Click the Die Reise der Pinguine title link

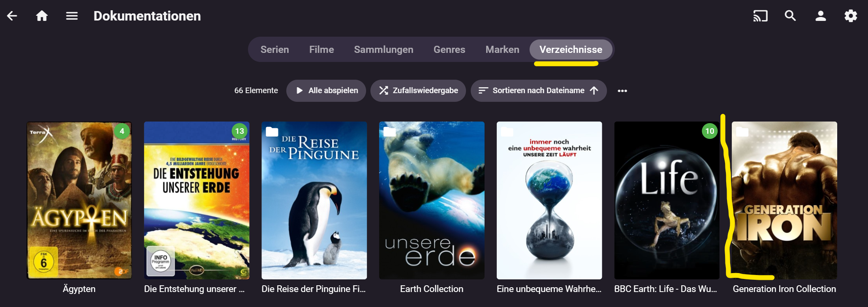click(314, 289)
